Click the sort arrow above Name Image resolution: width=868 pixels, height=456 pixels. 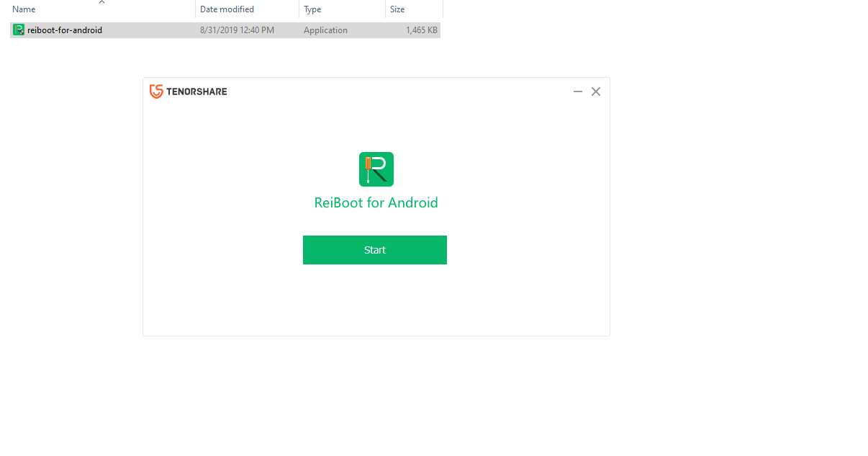(101, 2)
